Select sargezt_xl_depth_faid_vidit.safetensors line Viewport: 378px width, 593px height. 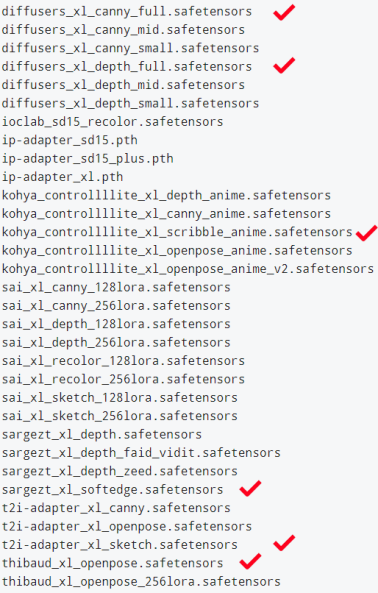(141, 453)
